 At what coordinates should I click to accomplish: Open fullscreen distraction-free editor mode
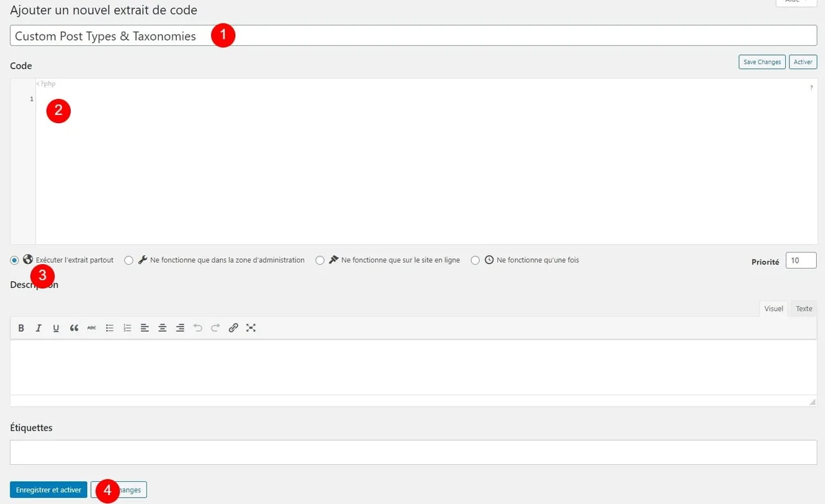(251, 328)
